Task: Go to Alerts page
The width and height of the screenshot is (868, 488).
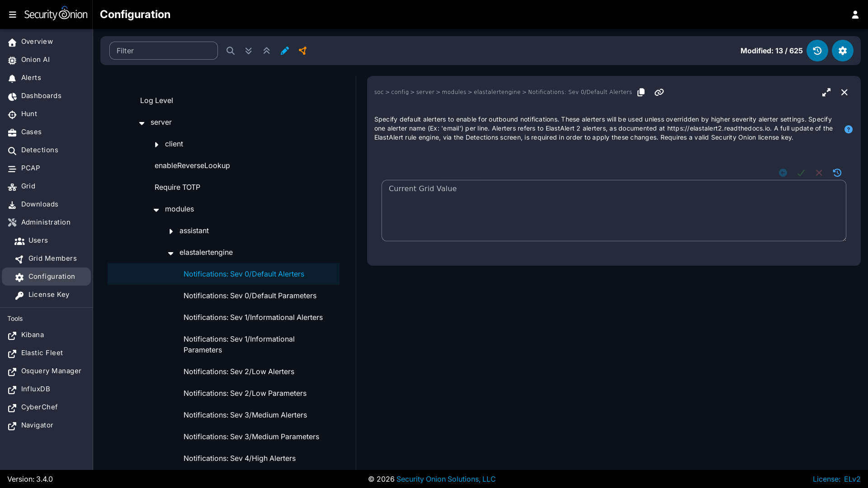Action: pos(46,78)
